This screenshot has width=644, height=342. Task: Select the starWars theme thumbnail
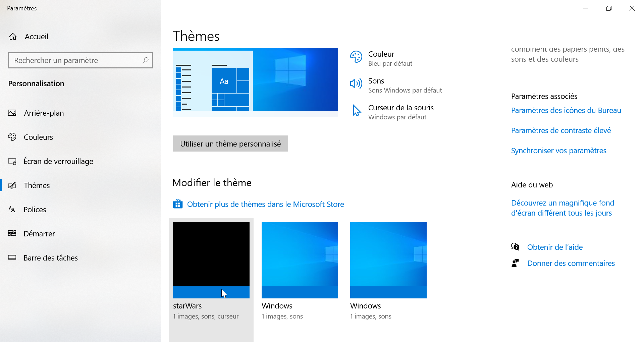pyautogui.click(x=211, y=260)
